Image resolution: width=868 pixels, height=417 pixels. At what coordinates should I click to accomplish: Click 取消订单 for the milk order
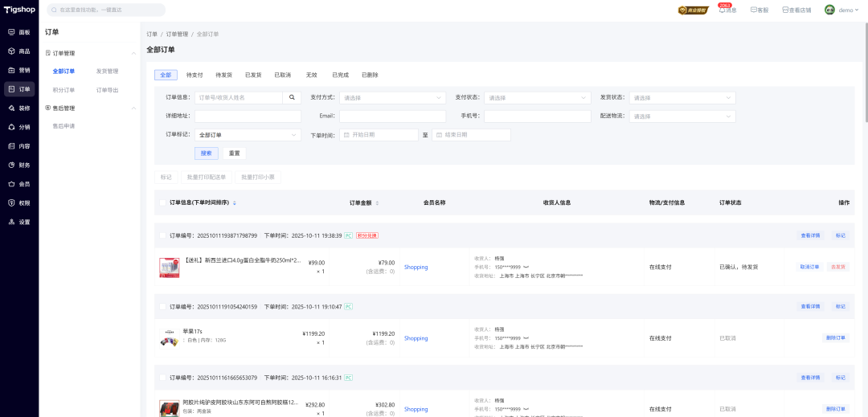809,267
